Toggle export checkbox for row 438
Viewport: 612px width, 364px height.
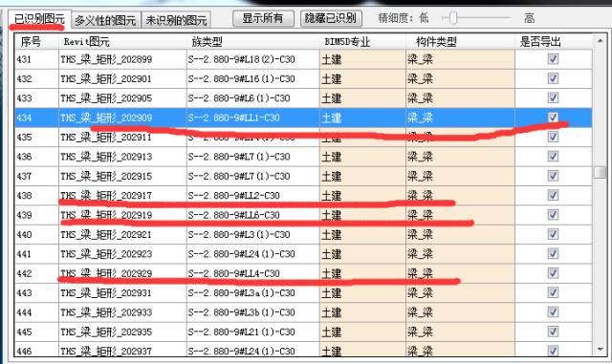pos(553,195)
